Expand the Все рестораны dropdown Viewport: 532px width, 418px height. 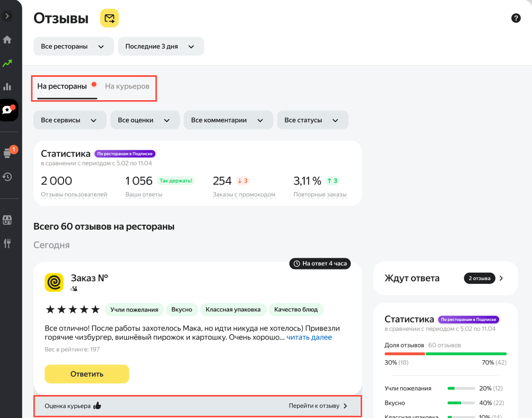pos(73,46)
